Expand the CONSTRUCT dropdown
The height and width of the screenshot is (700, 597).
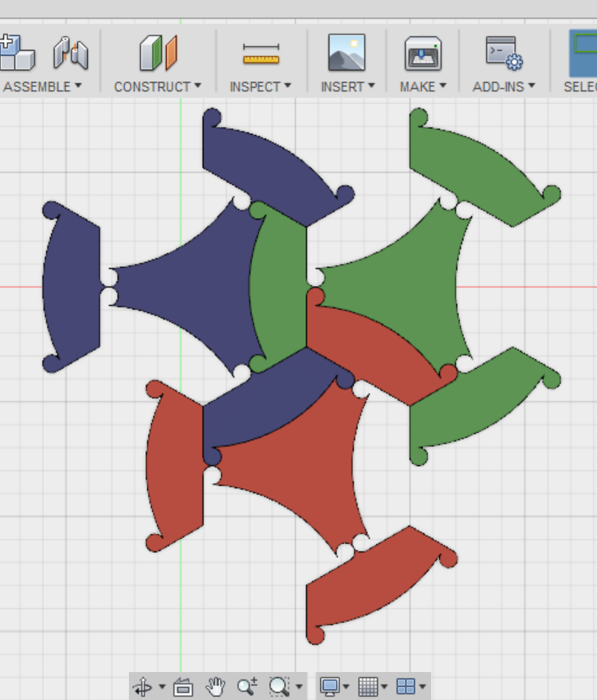(157, 86)
